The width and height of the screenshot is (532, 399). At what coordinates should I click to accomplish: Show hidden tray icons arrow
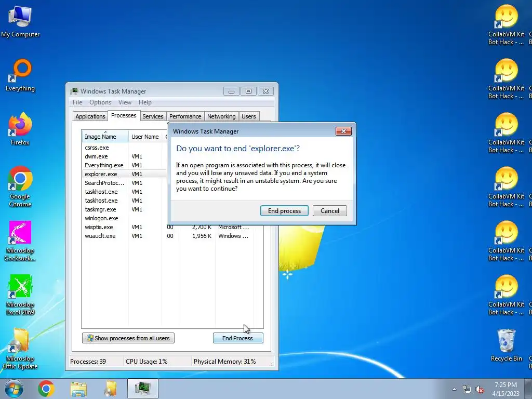pyautogui.click(x=454, y=389)
